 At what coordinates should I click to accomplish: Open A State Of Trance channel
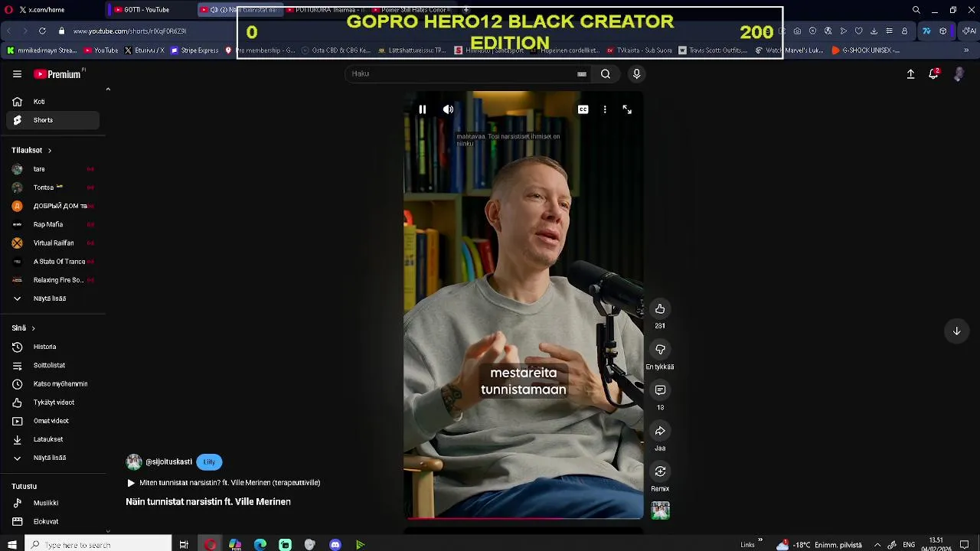[x=53, y=262]
